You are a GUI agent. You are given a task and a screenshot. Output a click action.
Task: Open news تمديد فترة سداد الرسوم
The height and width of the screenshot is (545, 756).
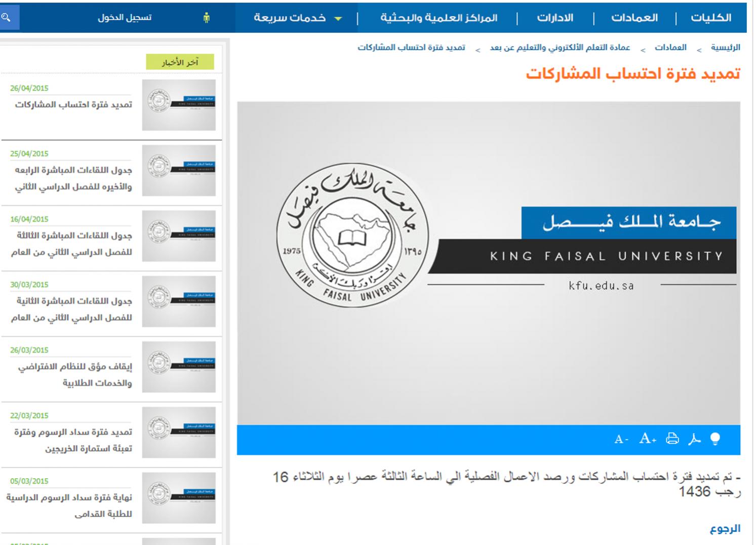tap(73, 440)
